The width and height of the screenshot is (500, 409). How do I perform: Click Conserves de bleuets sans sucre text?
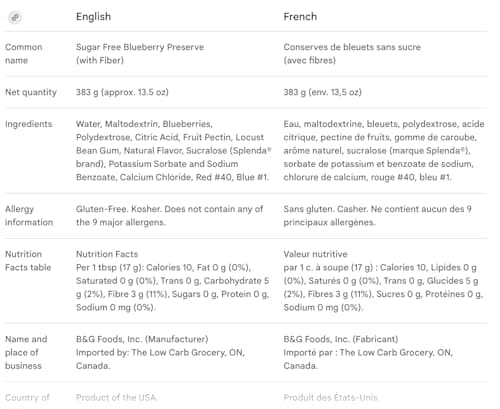352,47
